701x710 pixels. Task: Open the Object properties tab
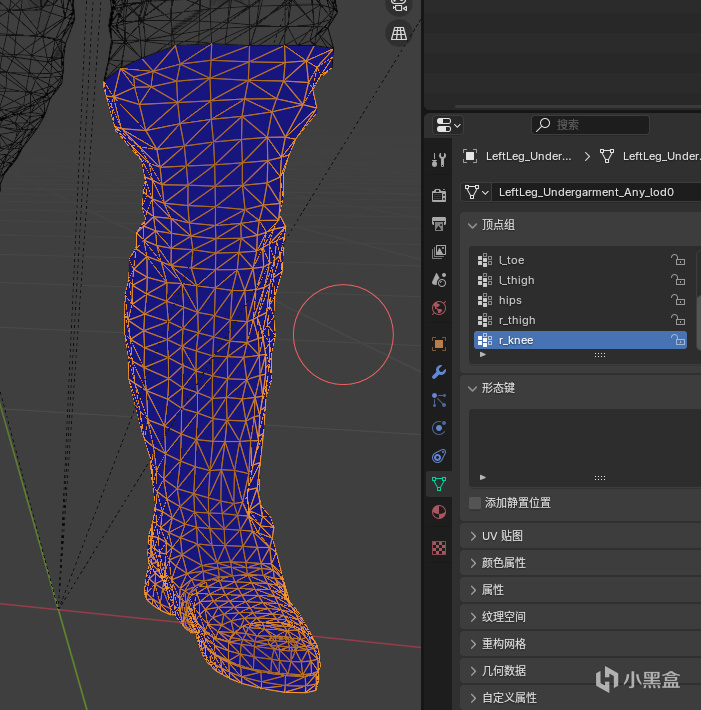[439, 343]
